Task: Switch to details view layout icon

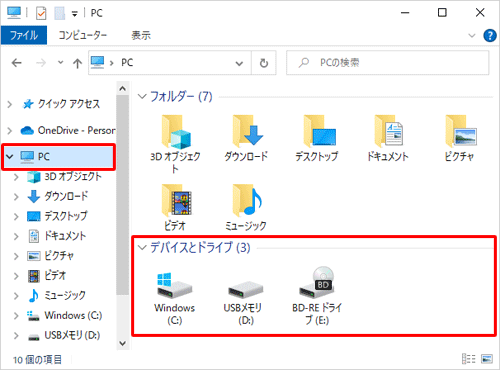Action: (x=468, y=359)
